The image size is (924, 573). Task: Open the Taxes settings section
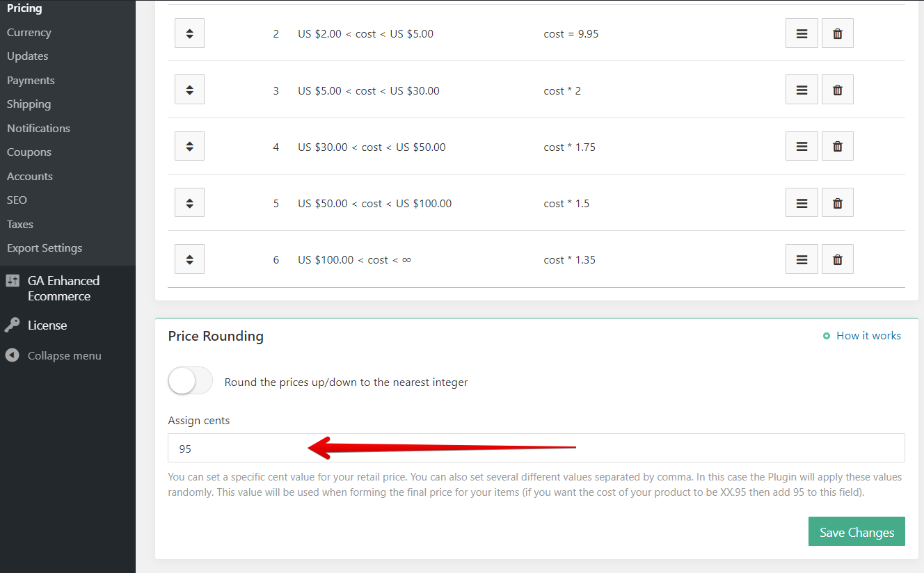point(19,224)
